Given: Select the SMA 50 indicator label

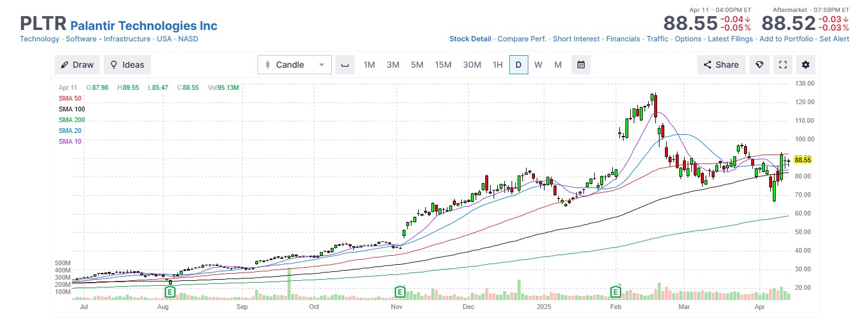Looking at the screenshot, I should pos(70,98).
